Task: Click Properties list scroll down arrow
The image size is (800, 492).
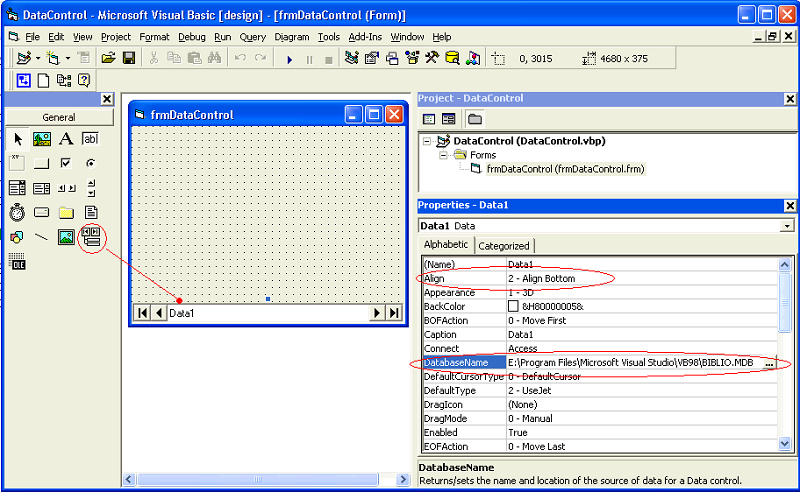Action: point(785,444)
